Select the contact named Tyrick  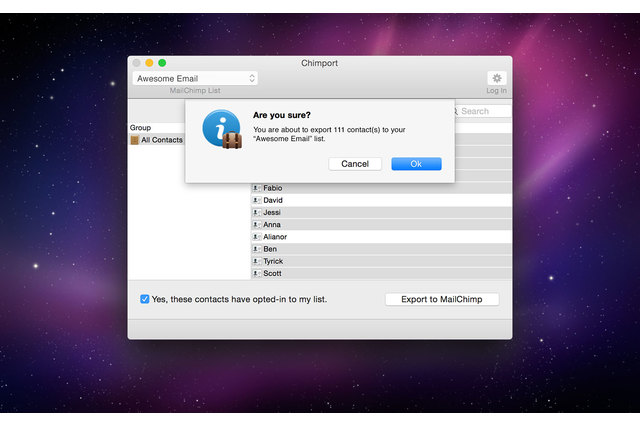click(381, 261)
